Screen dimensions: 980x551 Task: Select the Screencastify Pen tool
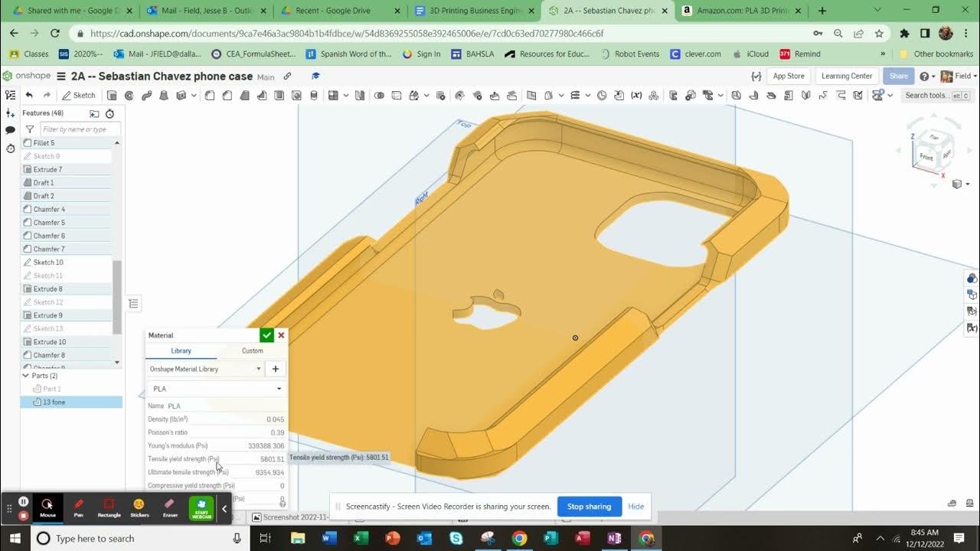pos(78,508)
